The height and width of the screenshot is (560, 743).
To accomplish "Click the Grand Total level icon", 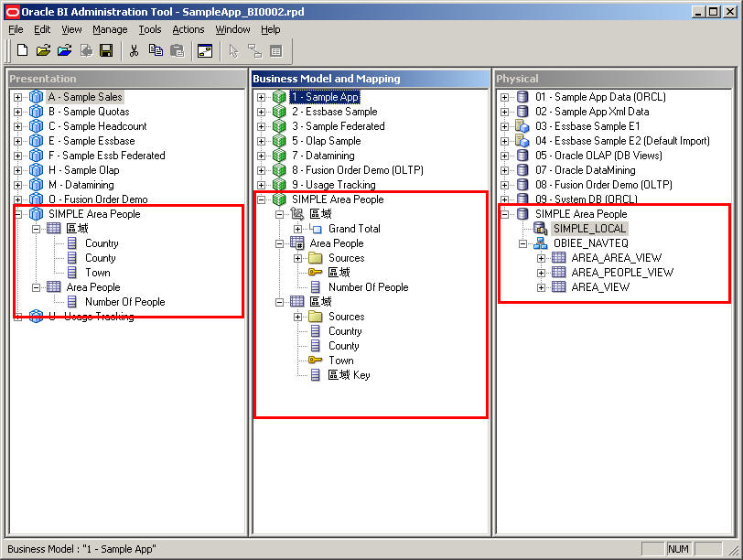I will (316, 229).
